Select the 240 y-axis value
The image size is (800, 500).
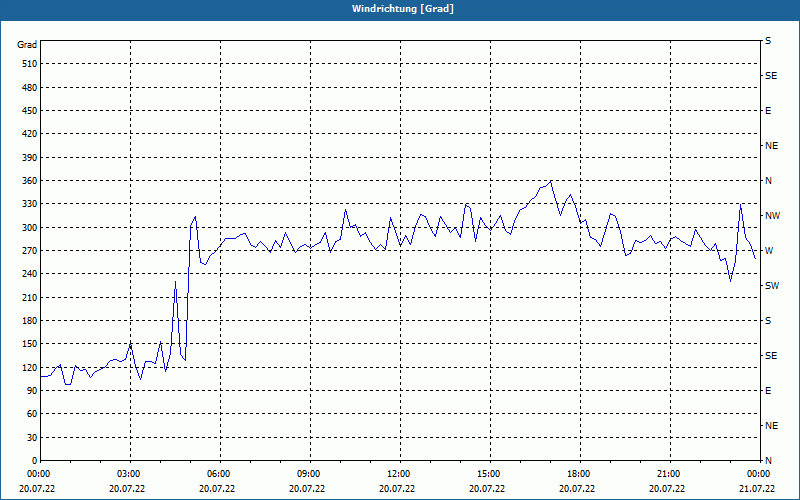30,274
